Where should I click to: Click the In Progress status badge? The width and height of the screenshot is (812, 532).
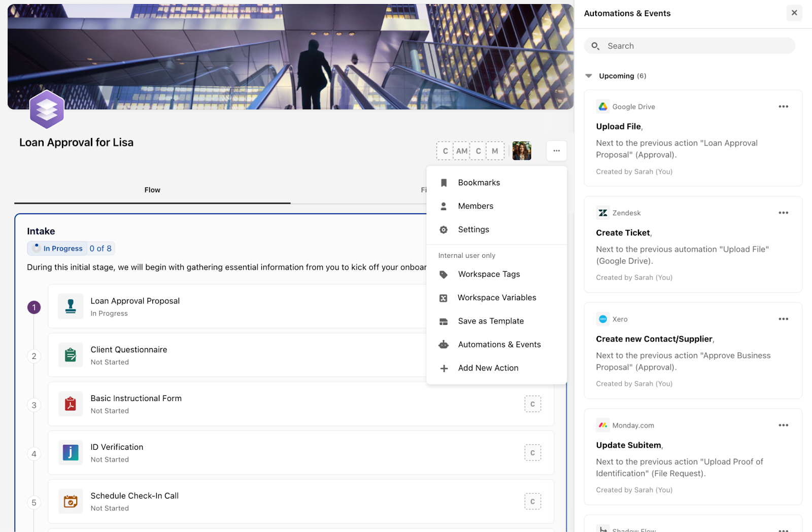coord(57,248)
